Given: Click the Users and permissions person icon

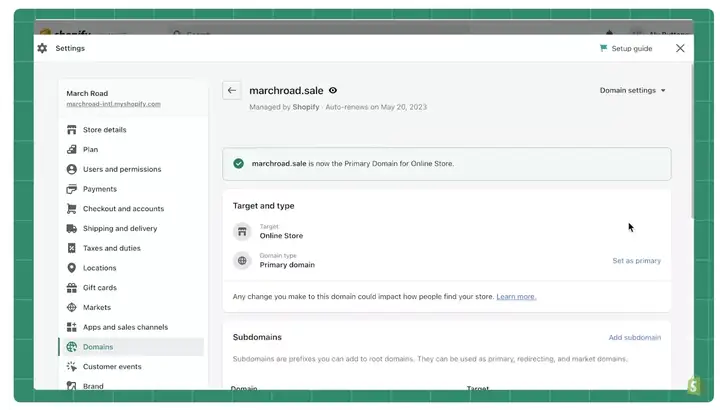Looking at the screenshot, I should point(72,169).
